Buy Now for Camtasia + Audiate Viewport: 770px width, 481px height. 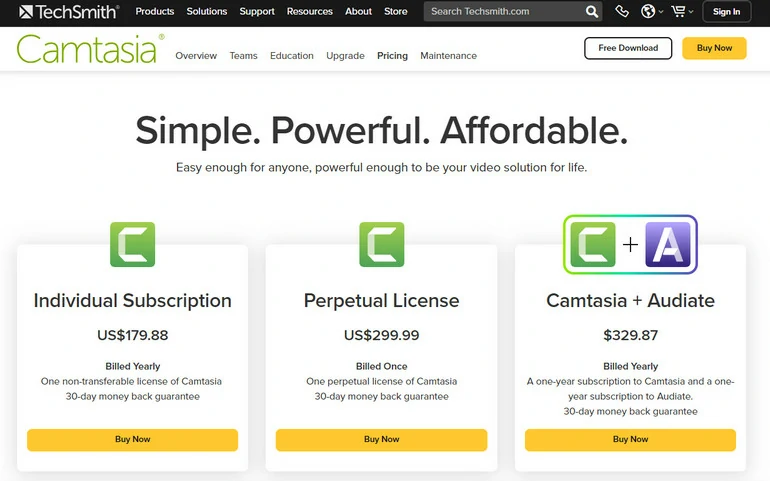click(x=630, y=440)
